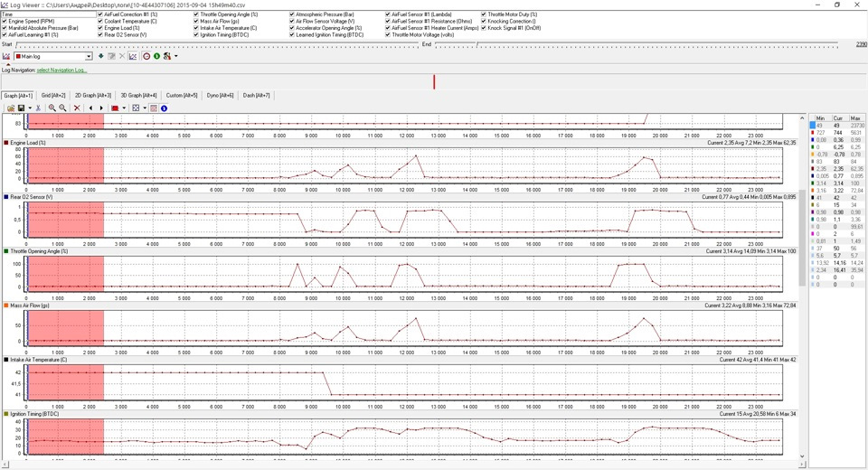Click the Start range slider track
The height and width of the screenshot is (470, 868).
(208, 43)
